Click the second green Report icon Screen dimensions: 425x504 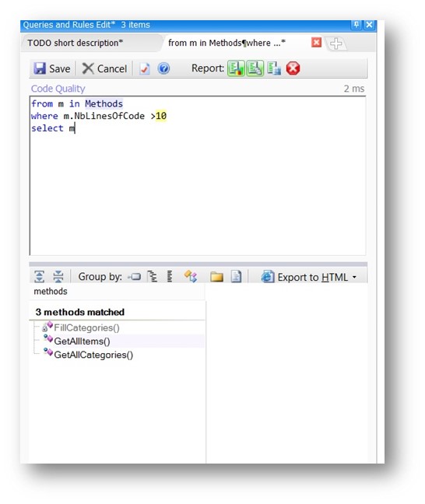point(255,68)
